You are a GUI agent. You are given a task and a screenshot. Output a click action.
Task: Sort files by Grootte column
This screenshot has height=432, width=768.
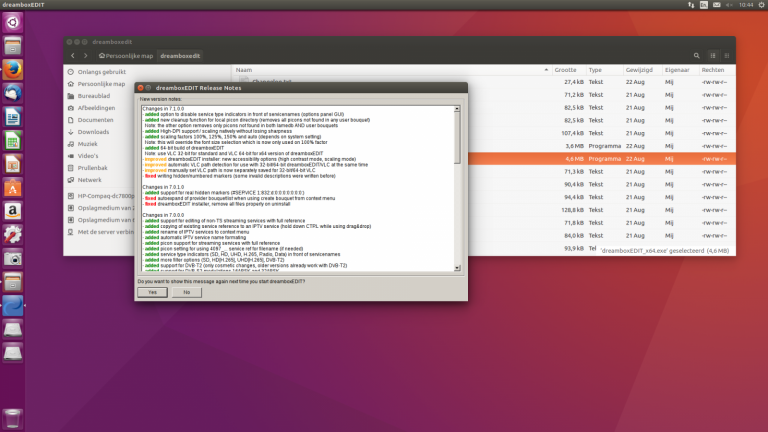click(565, 70)
